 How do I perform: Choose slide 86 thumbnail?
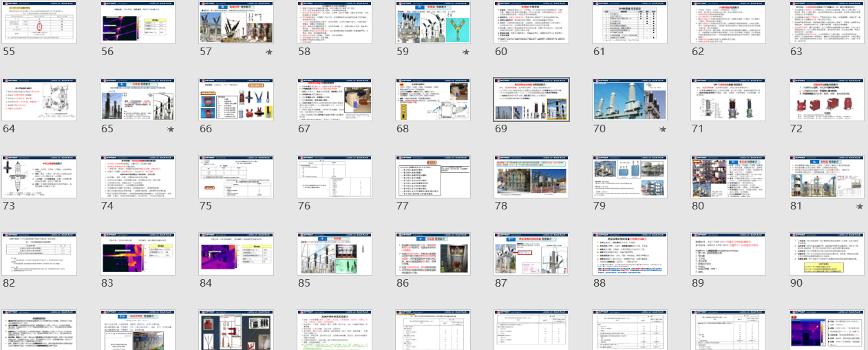coord(433,254)
